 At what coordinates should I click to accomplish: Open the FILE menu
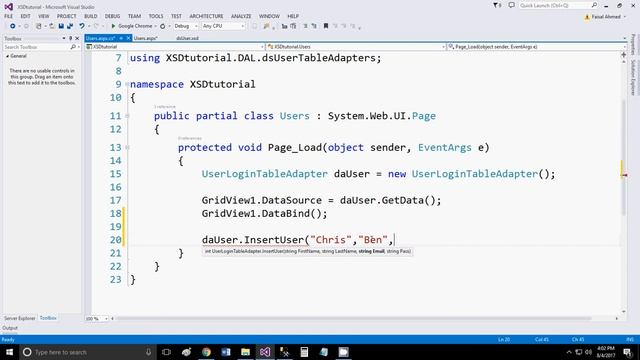tap(9, 16)
